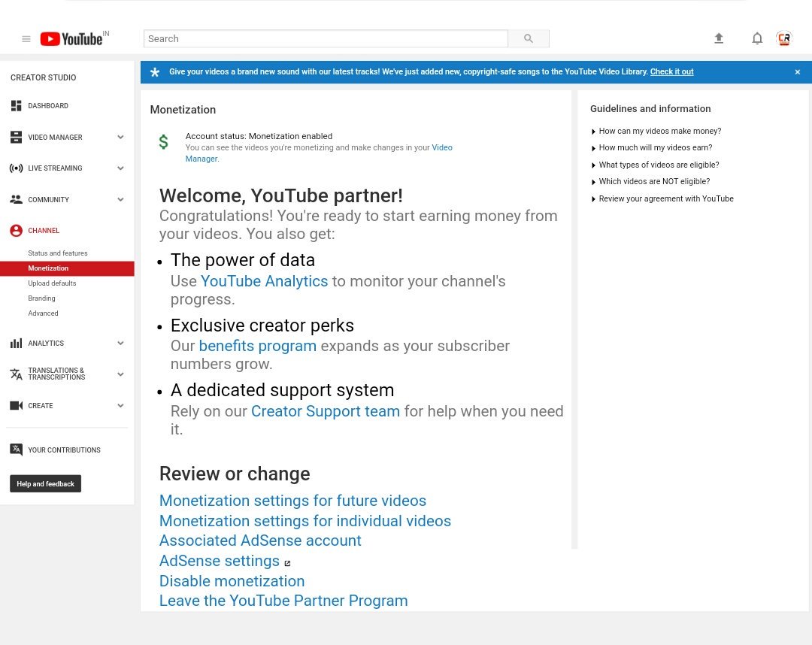Expand the Community section chevron
The image size is (812, 645).
click(120, 199)
